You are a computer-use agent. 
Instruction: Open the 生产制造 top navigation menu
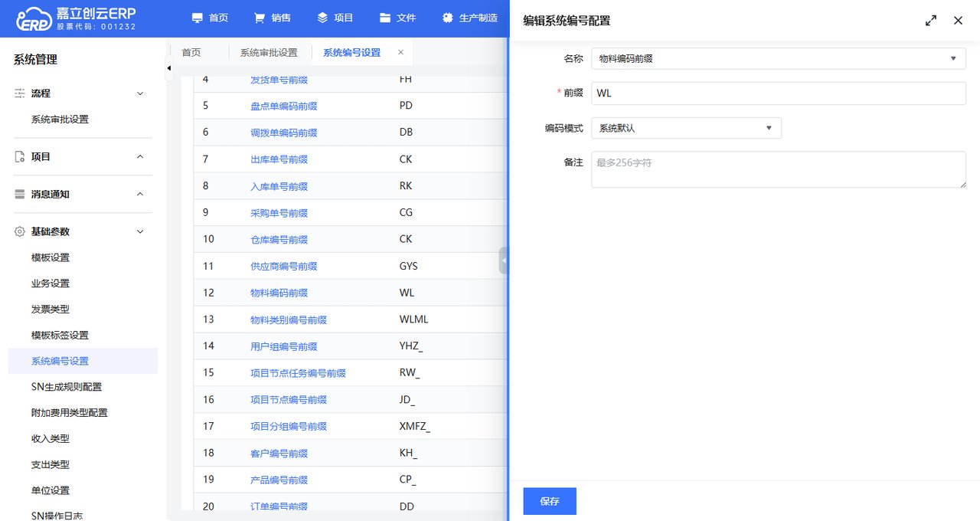470,18
